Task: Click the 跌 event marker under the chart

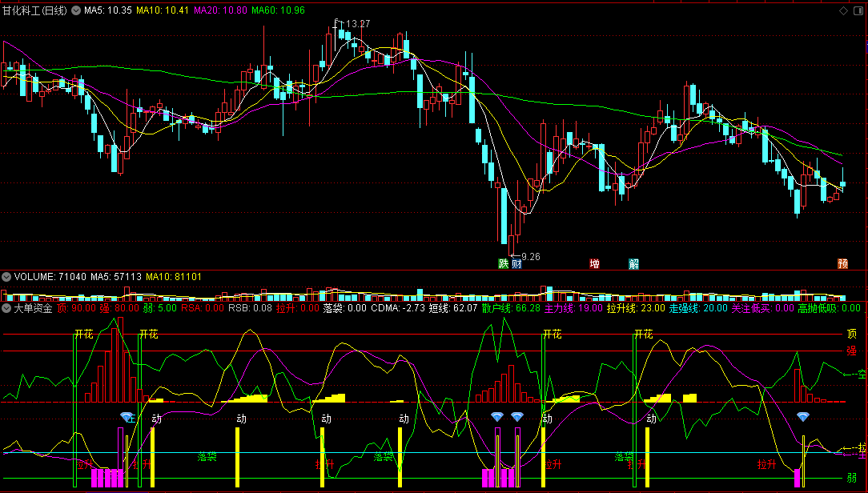Action: tap(503, 264)
